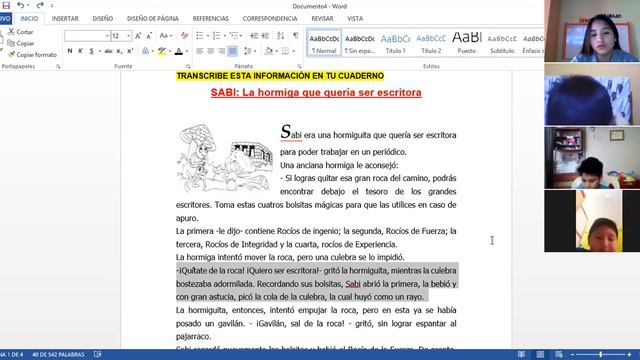Open the INSERTAR ribbon tab

(65, 19)
